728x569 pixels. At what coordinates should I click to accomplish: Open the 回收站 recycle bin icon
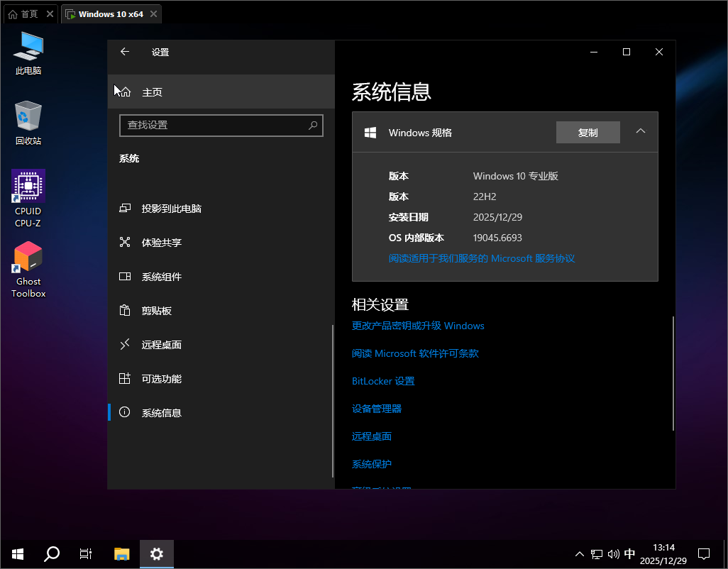point(28,116)
